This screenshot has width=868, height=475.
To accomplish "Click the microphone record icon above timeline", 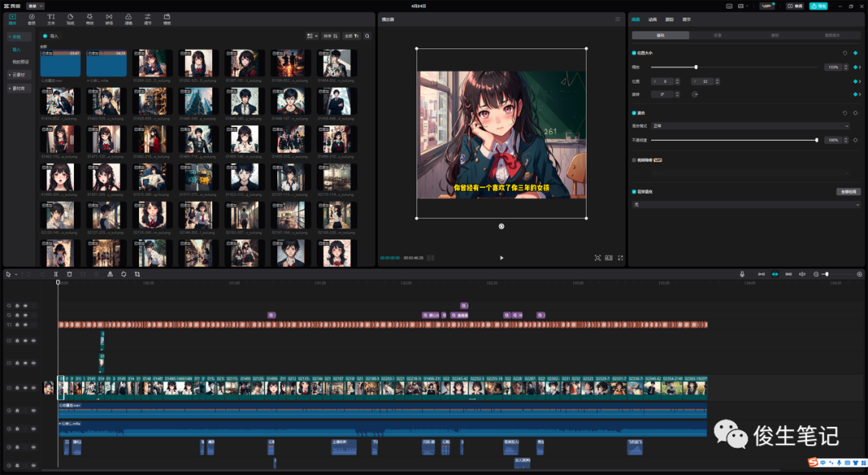I will click(742, 274).
